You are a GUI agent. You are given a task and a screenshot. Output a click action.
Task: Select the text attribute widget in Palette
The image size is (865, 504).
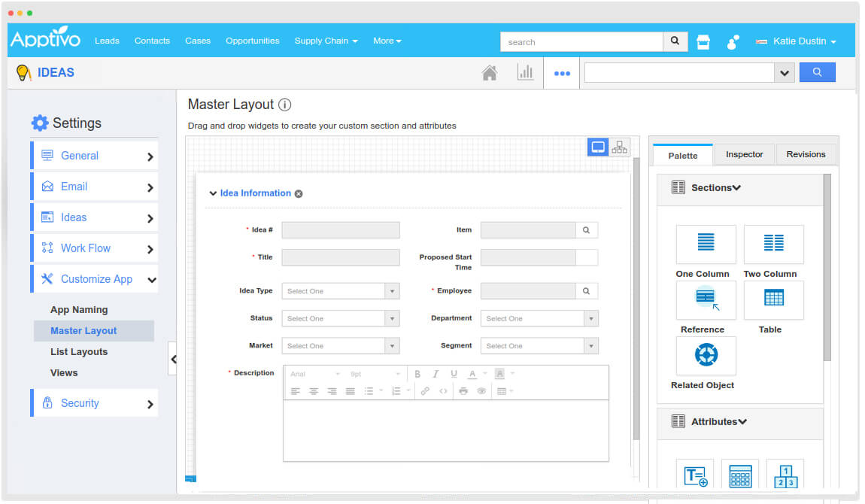coord(695,475)
